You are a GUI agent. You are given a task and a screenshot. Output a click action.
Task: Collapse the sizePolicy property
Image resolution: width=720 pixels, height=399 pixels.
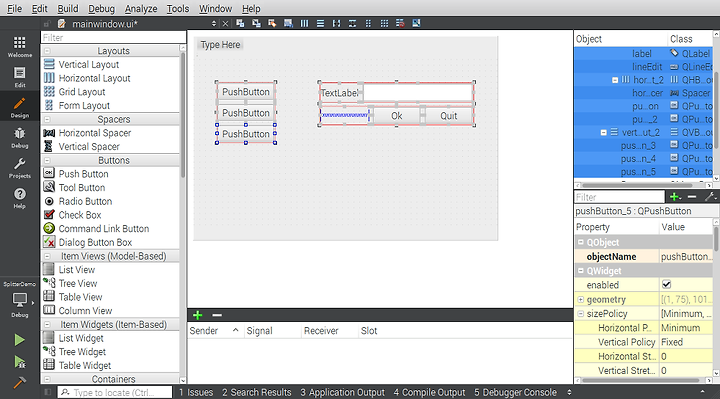click(580, 314)
